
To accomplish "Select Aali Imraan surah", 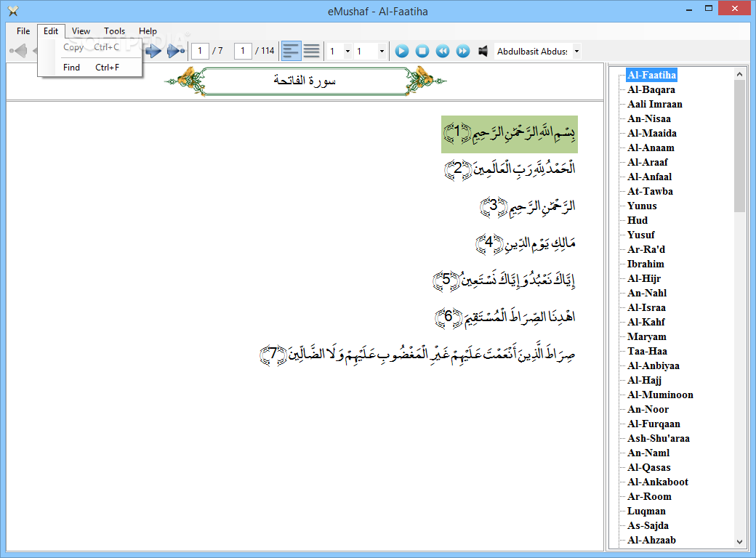I will [x=655, y=104].
